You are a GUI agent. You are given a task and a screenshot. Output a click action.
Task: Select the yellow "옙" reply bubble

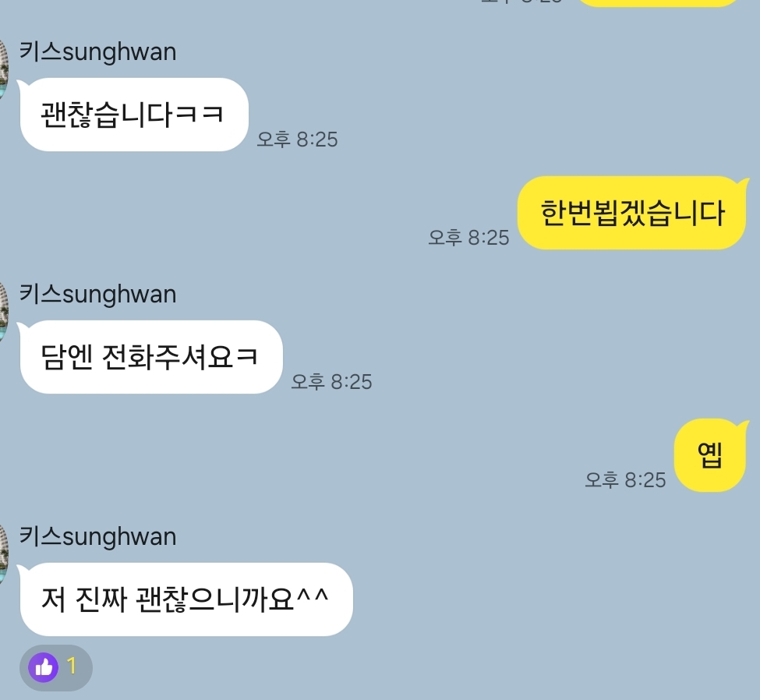pyautogui.click(x=711, y=455)
